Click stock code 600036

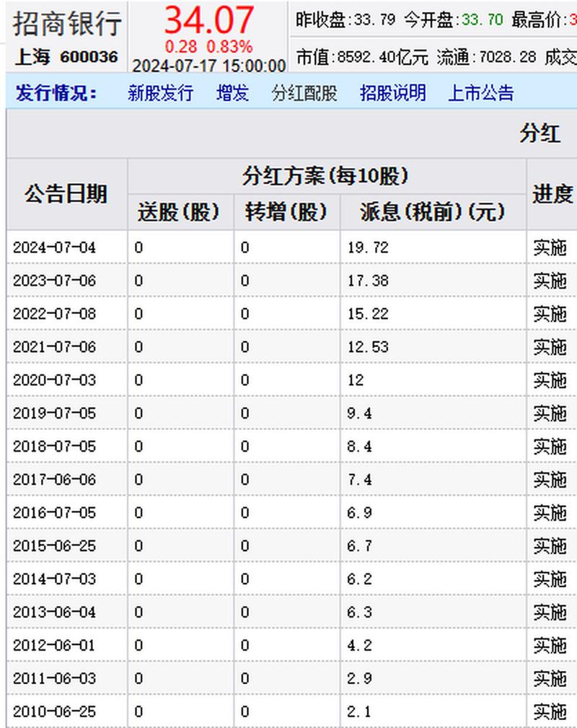89,57
